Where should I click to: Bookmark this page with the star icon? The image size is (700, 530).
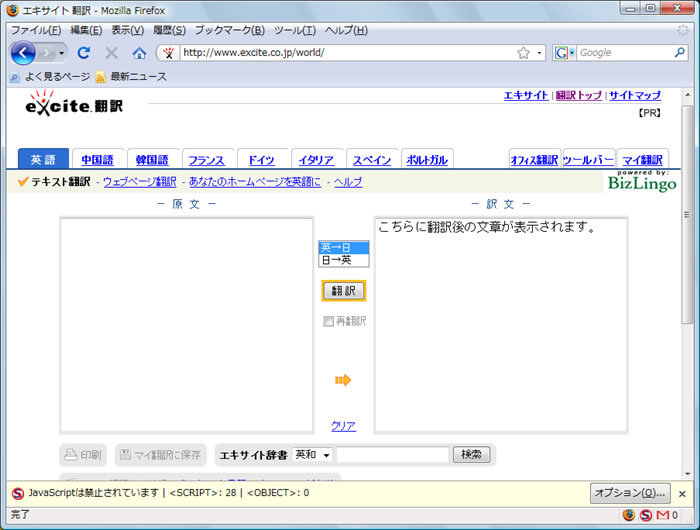click(x=523, y=53)
